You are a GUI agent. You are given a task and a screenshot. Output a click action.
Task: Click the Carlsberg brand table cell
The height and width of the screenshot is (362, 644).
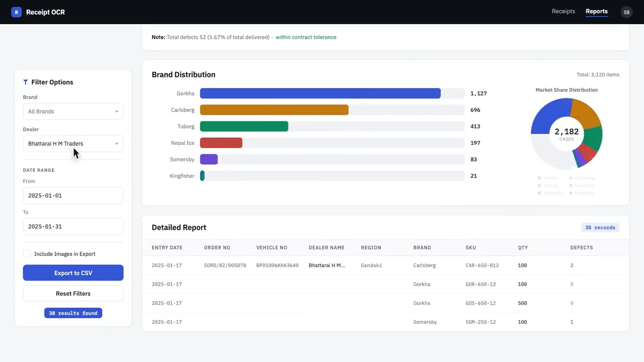click(425, 265)
